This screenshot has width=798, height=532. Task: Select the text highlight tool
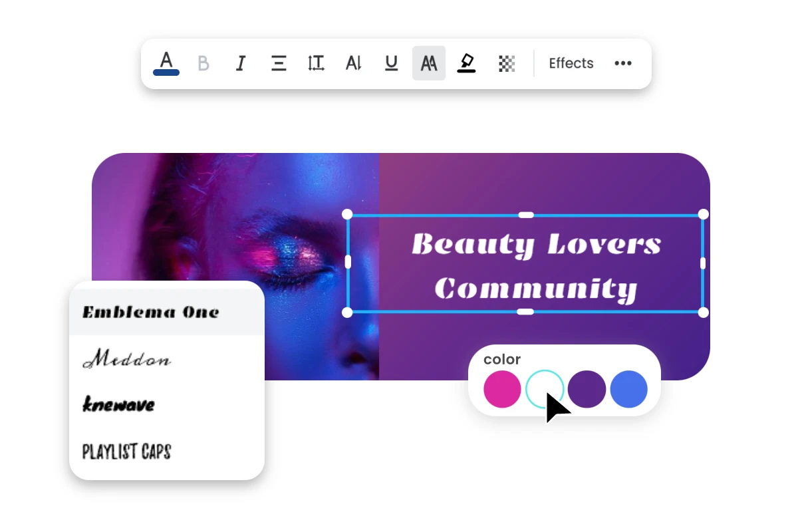[x=466, y=63]
